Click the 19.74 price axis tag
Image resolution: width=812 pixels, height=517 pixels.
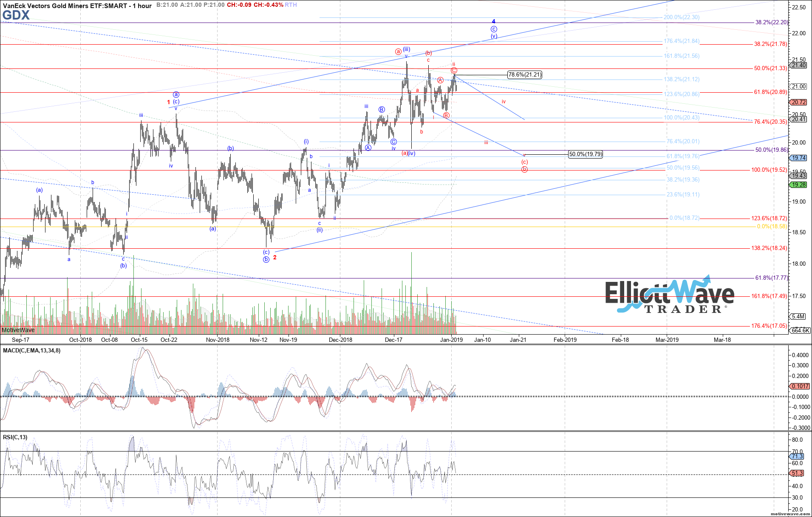pos(799,158)
